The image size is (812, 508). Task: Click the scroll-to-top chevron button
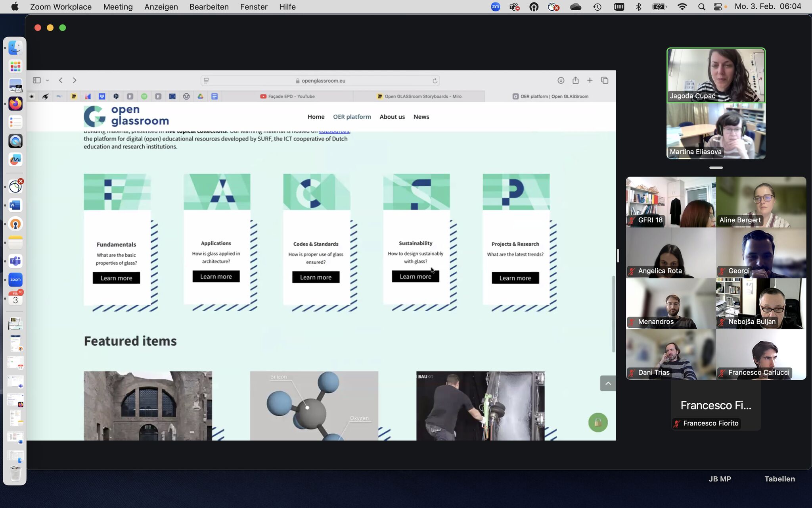[608, 383]
